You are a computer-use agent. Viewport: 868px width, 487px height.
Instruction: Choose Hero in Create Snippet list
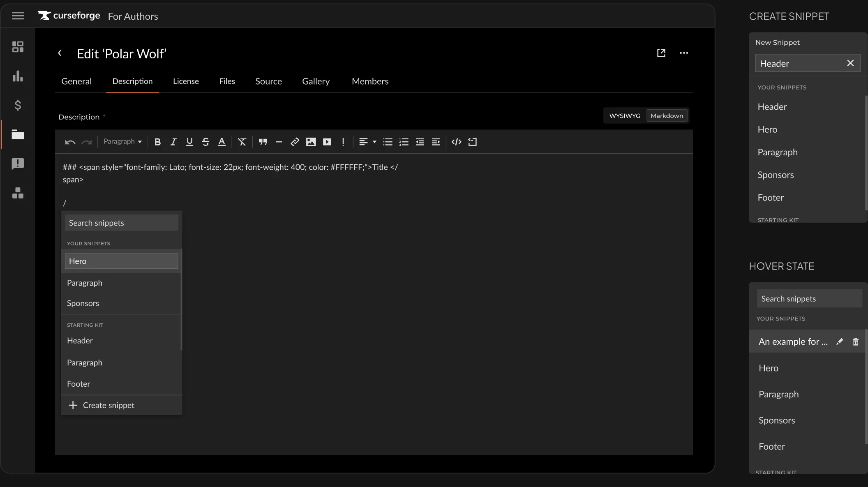click(806, 129)
